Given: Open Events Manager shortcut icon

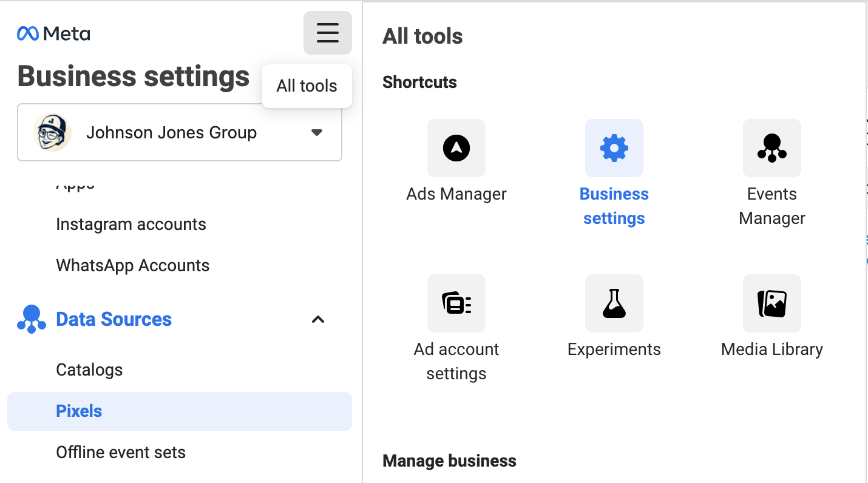Looking at the screenshot, I should coord(772,148).
